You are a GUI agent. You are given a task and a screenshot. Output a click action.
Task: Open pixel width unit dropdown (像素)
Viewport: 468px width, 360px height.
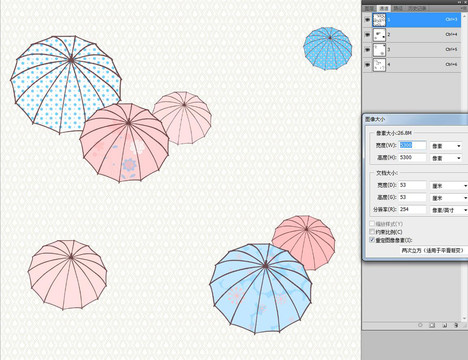[446, 146]
